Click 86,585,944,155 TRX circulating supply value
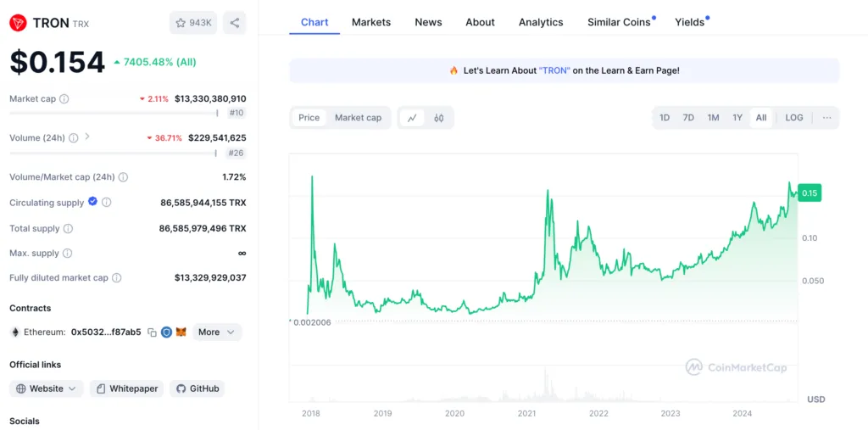The image size is (868, 430). point(203,203)
